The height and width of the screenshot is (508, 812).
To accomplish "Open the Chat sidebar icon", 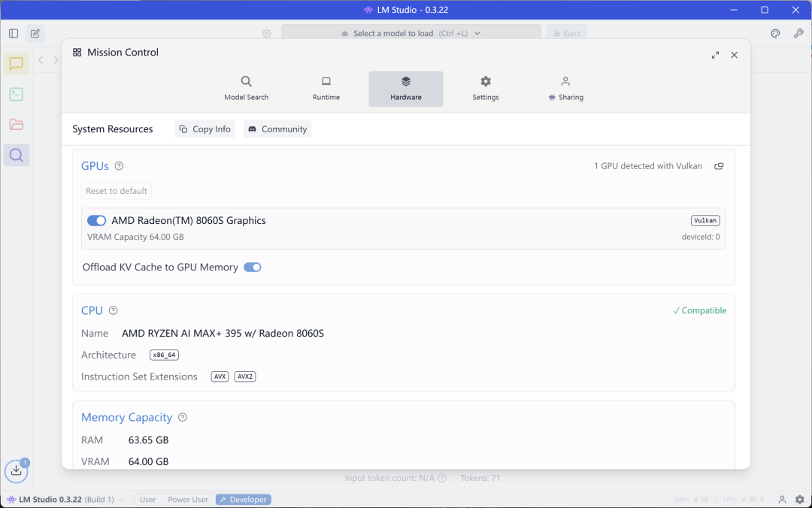I will (16, 64).
